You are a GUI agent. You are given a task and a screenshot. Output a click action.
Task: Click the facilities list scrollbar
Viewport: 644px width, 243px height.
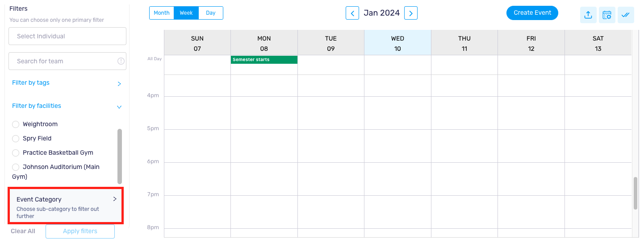(120, 156)
